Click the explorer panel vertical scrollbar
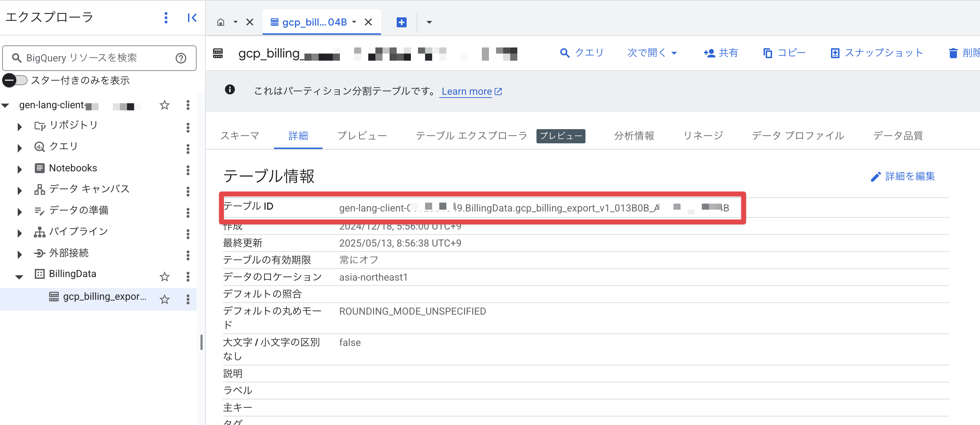Image resolution: width=980 pixels, height=425 pixels. click(x=201, y=342)
